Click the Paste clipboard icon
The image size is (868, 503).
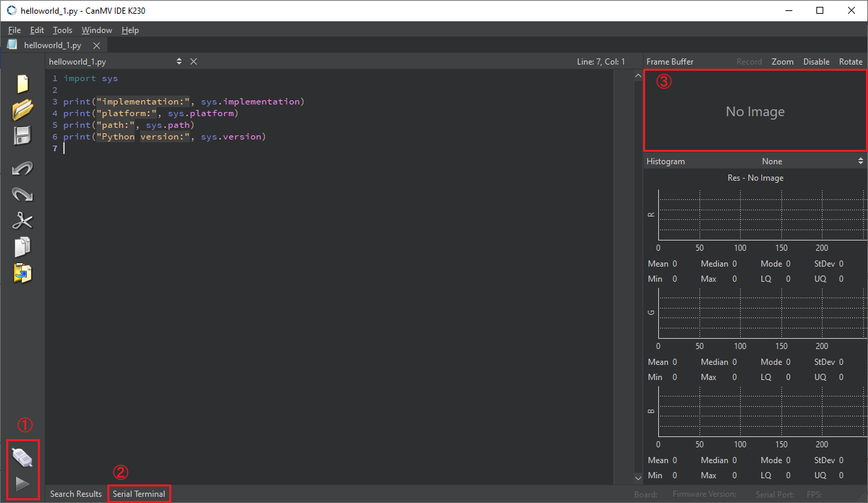coord(23,273)
